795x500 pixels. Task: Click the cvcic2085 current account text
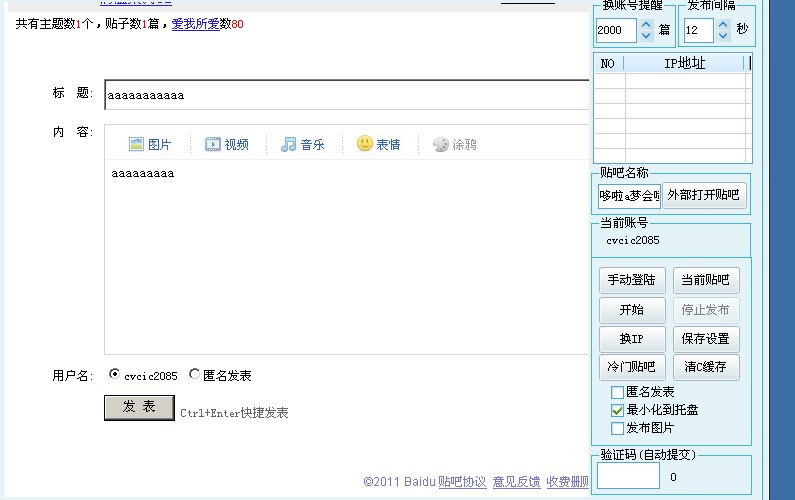(633, 240)
